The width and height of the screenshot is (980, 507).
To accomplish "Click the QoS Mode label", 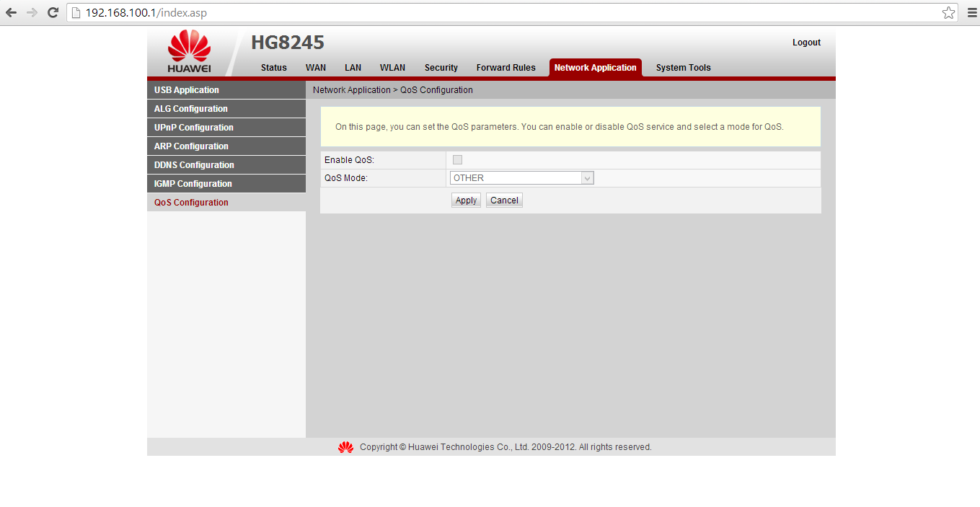I will pos(346,178).
